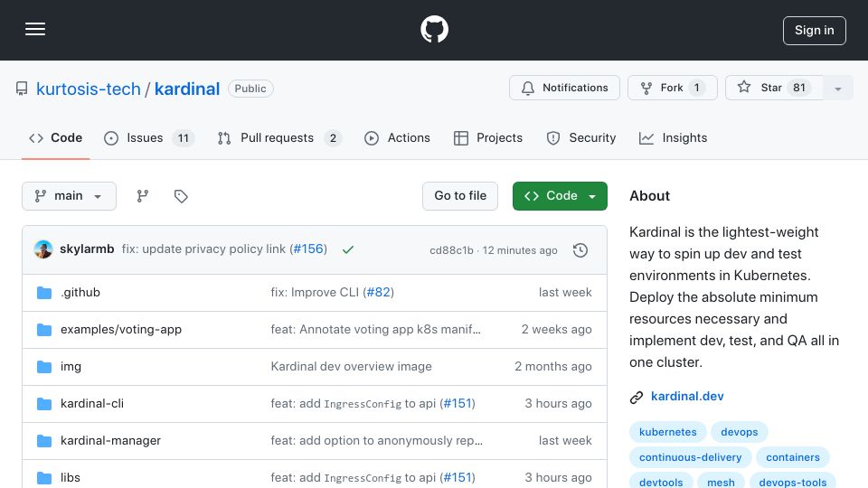Image resolution: width=868 pixels, height=488 pixels.
Task: Open the #82 link in .github row
Action: tap(379, 292)
